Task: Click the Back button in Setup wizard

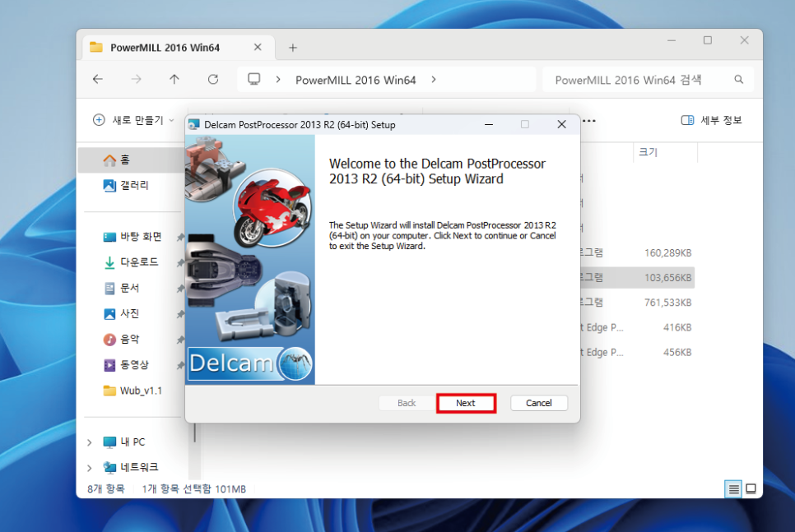Action: (406, 403)
